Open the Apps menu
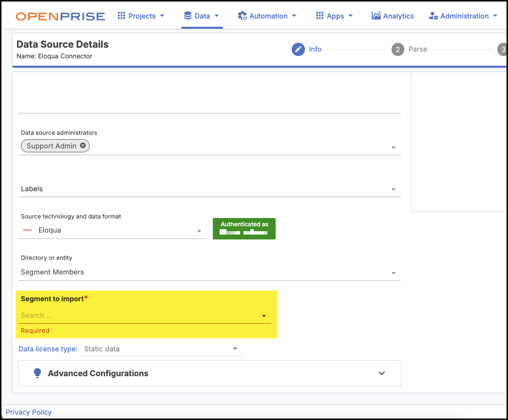Screen dimensions: 508x420 (x=334, y=16)
